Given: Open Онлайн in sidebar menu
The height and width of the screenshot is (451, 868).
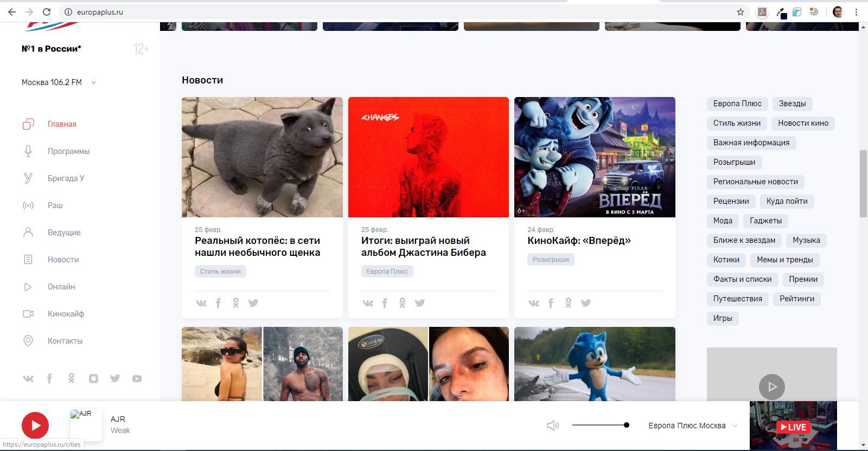Looking at the screenshot, I should tap(49, 287).
